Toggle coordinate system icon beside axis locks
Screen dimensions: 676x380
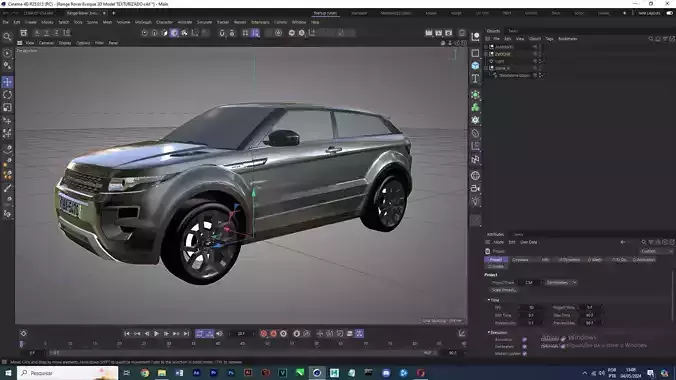[67, 33]
